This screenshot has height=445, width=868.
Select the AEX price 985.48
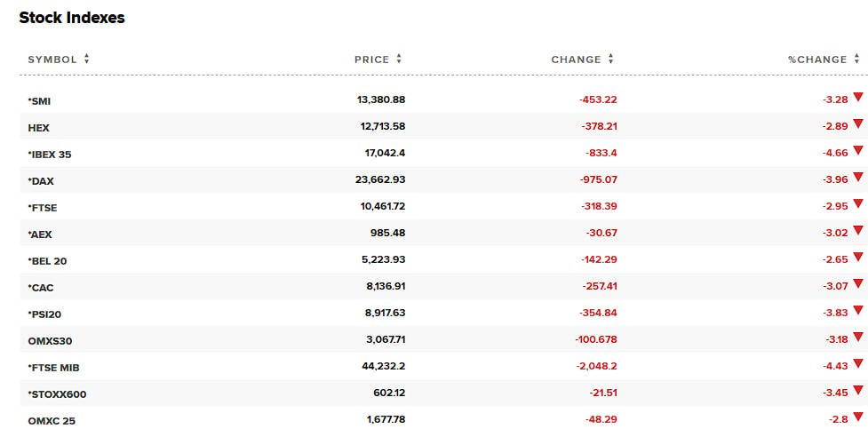[x=387, y=233]
